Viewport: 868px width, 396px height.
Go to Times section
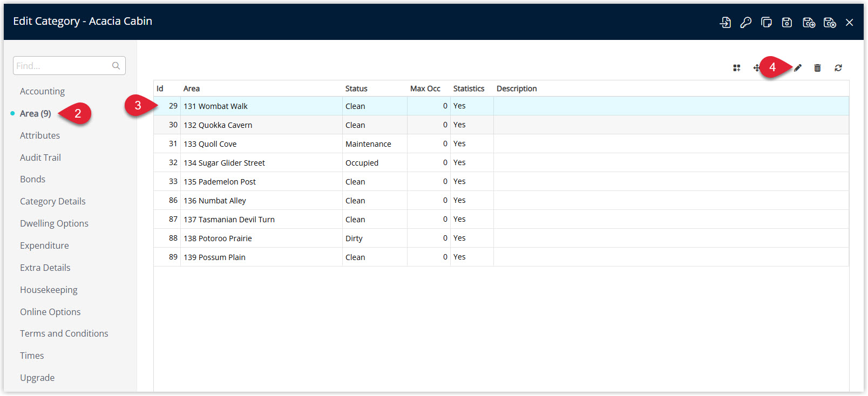[x=32, y=356]
